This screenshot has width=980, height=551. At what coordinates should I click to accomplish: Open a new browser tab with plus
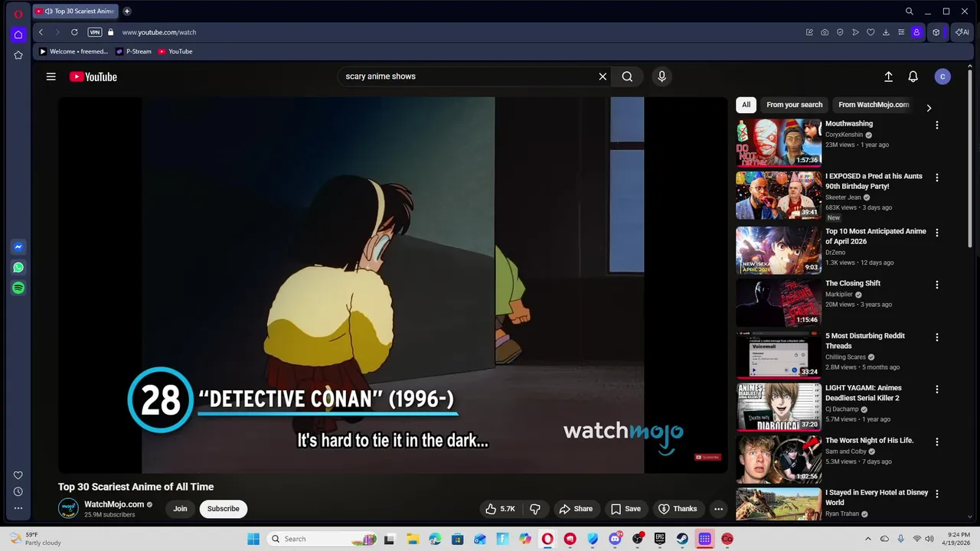(x=127, y=11)
